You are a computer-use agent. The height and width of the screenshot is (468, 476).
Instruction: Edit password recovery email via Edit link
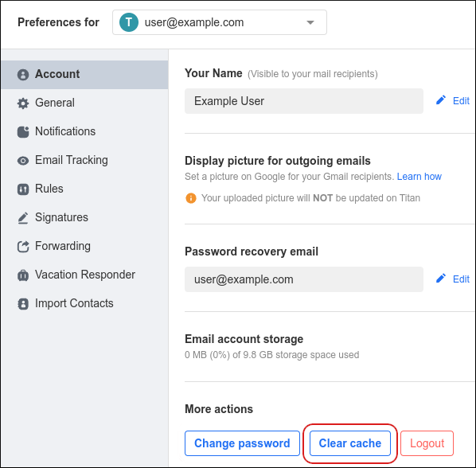click(x=461, y=279)
